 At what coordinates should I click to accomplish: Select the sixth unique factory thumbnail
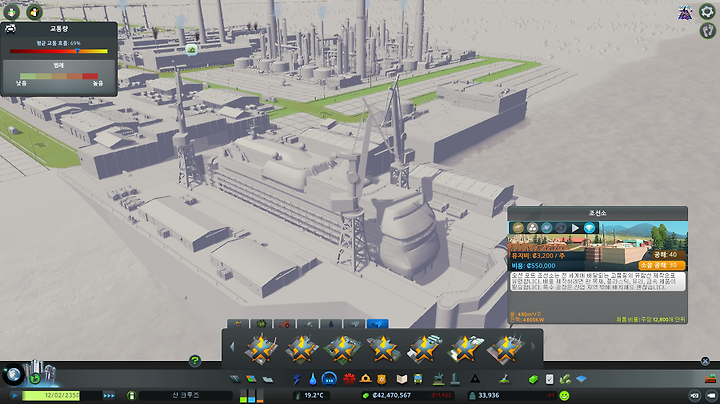coord(464,349)
